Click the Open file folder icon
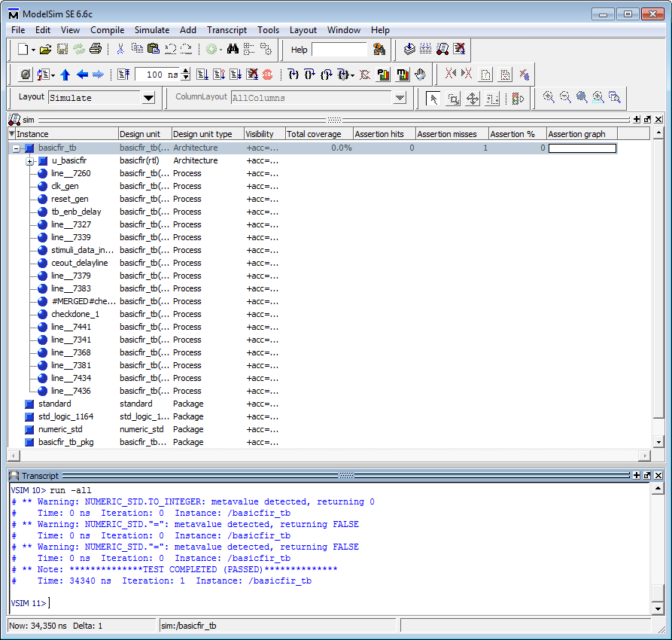 [45, 50]
